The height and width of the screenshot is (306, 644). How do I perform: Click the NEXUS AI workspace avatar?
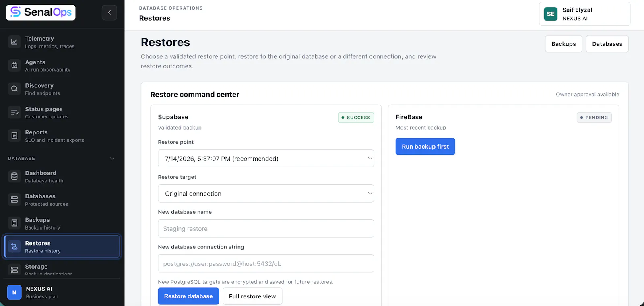14,292
